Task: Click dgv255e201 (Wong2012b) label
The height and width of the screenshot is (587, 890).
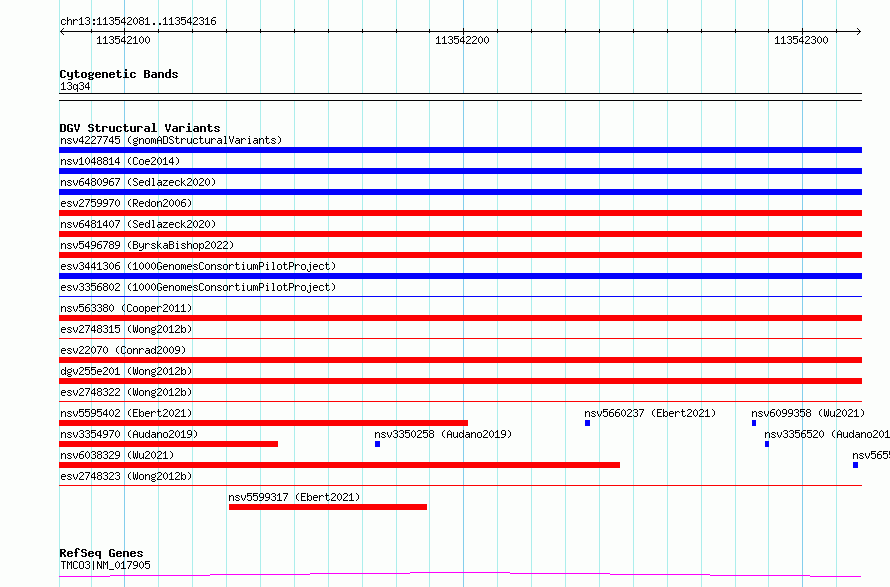Action: coord(126,371)
